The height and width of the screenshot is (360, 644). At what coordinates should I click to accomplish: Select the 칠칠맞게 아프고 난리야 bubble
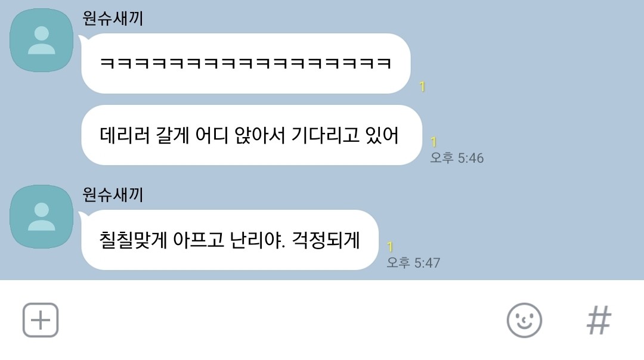coord(230,240)
